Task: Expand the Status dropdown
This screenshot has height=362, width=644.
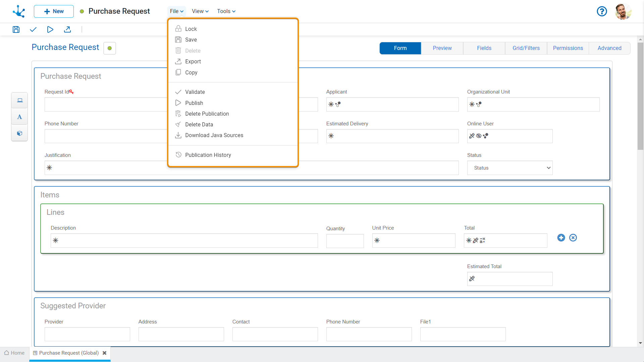Action: pyautogui.click(x=509, y=168)
